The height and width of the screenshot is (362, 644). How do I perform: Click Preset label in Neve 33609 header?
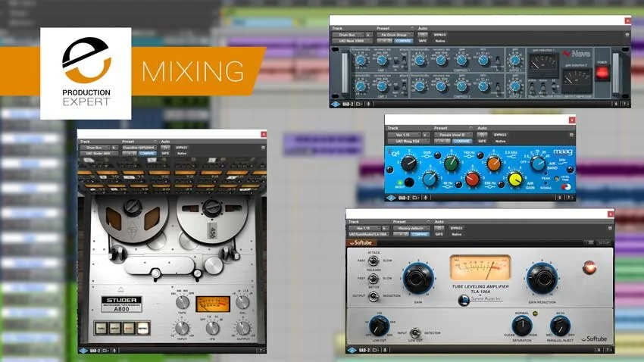pyautogui.click(x=383, y=28)
